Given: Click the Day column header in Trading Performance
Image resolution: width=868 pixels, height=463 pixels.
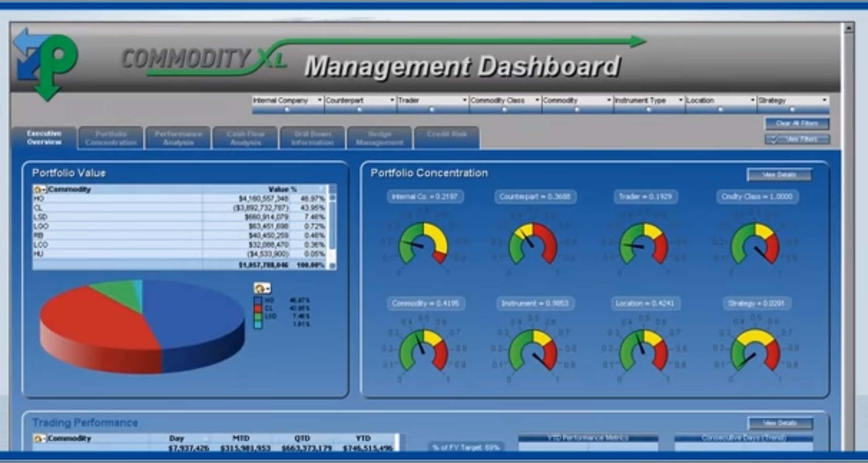Looking at the screenshot, I should (x=176, y=438).
